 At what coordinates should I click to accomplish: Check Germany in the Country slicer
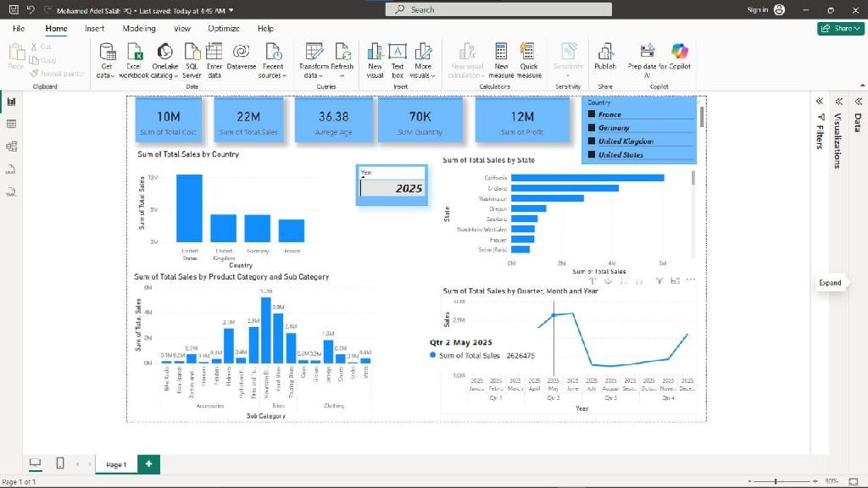(593, 128)
